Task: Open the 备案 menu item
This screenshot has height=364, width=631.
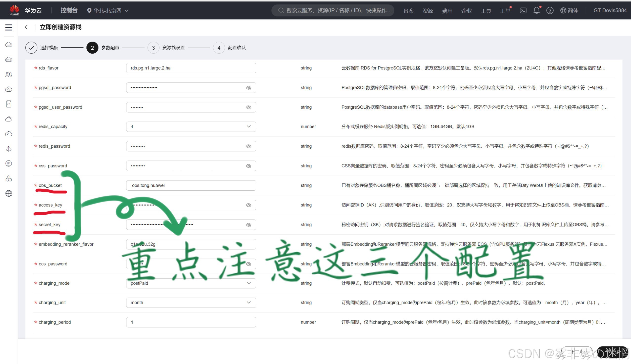Action: pyautogui.click(x=408, y=11)
